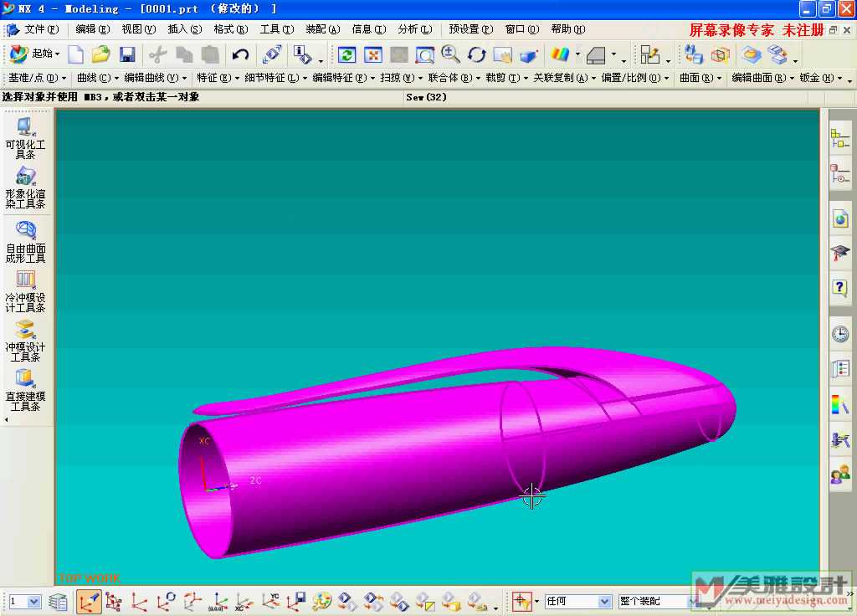Toggle the highlighted WCS dynamics button
Screen dimensions: 857x616
point(89,601)
